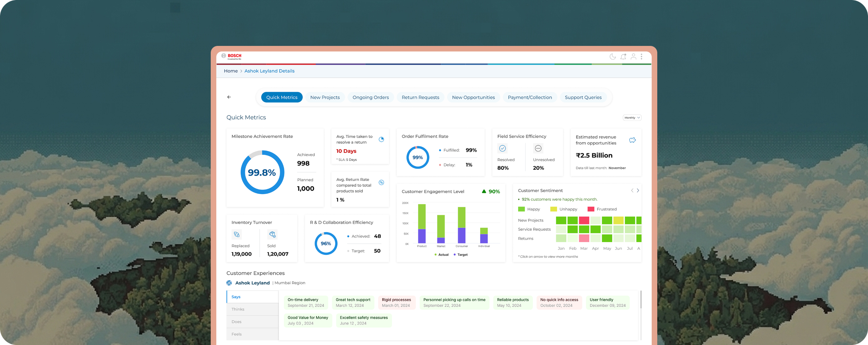Click the Reliable products tag
This screenshot has height=345, width=868.
coord(513,303)
